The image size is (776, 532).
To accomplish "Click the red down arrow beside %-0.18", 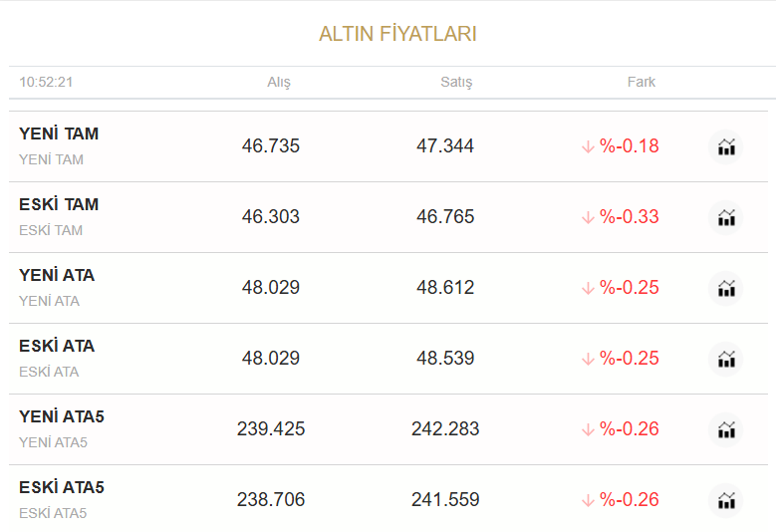I will pos(588,146).
